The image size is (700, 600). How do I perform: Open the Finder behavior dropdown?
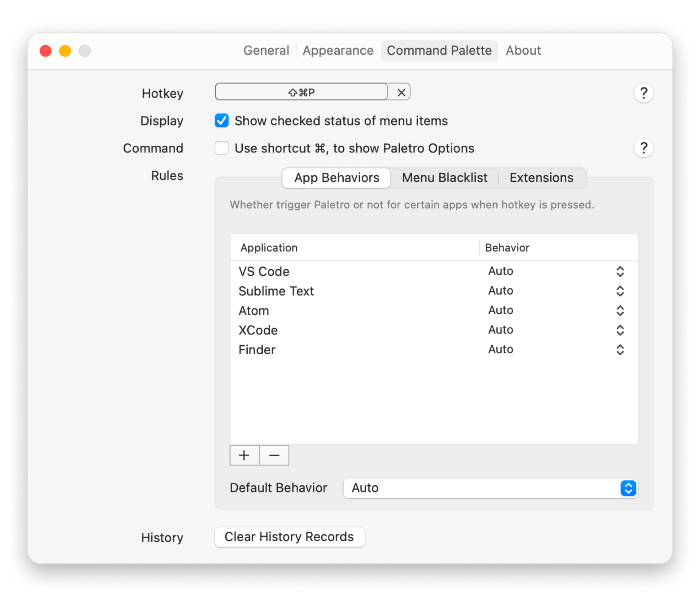[556, 350]
